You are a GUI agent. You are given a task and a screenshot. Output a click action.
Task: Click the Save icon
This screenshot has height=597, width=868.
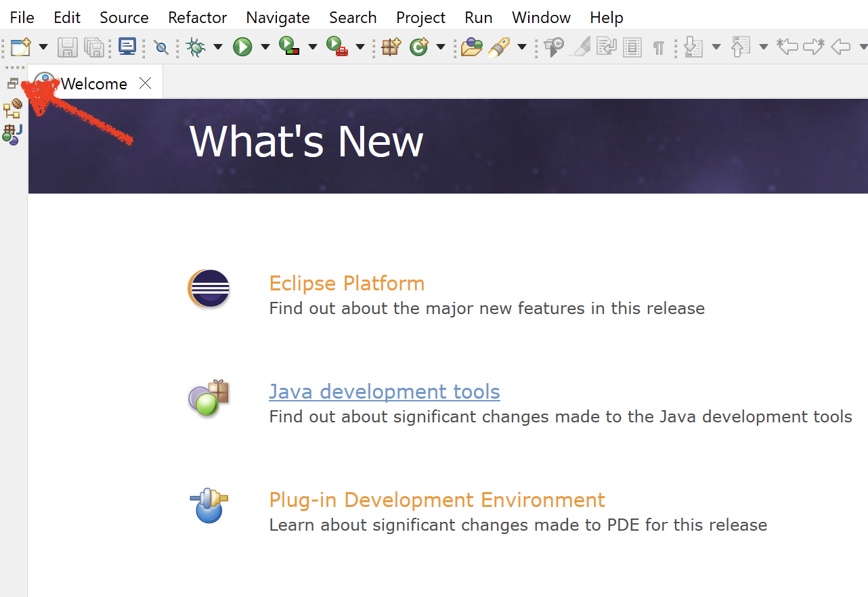[68, 47]
